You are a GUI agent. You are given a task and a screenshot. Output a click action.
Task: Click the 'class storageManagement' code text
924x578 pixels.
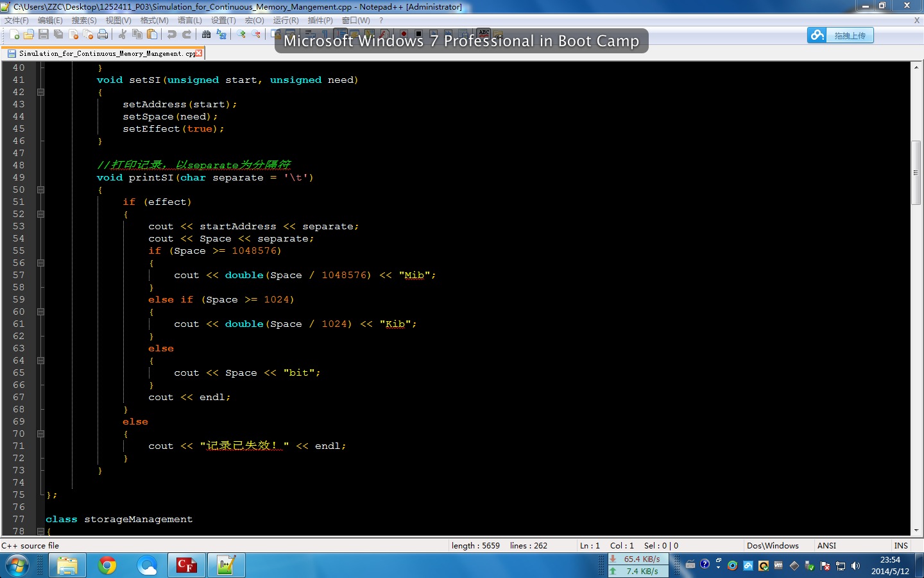click(x=119, y=519)
